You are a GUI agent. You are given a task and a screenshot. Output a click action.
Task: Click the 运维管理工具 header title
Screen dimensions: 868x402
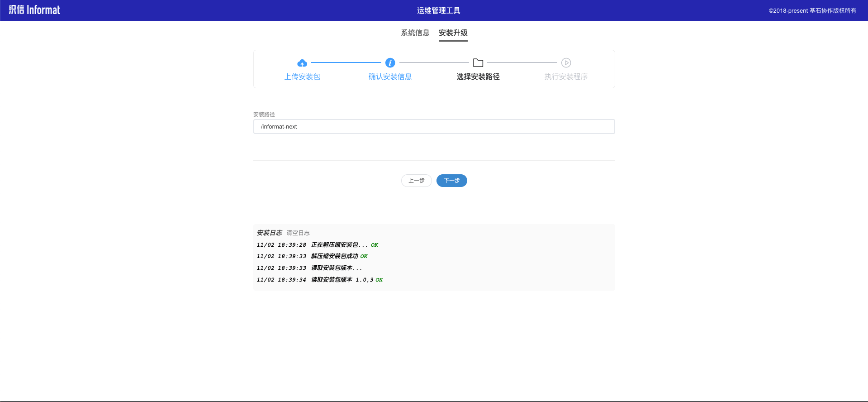tap(438, 10)
